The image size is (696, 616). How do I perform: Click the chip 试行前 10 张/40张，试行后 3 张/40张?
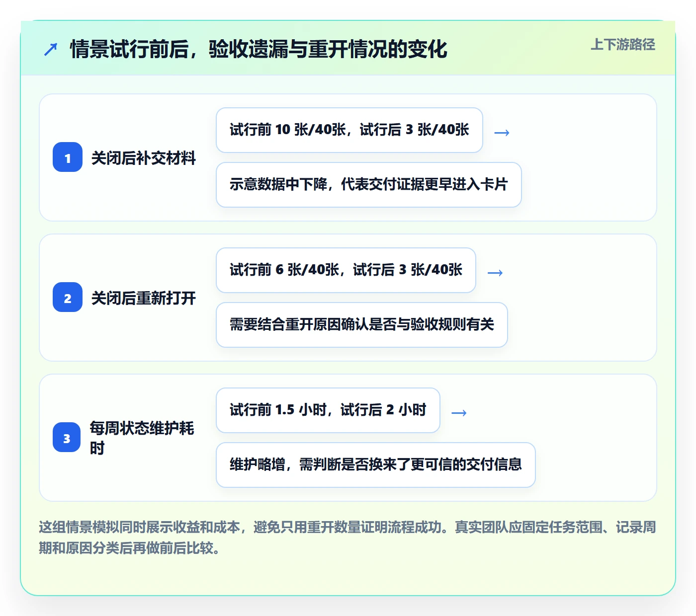tap(349, 130)
